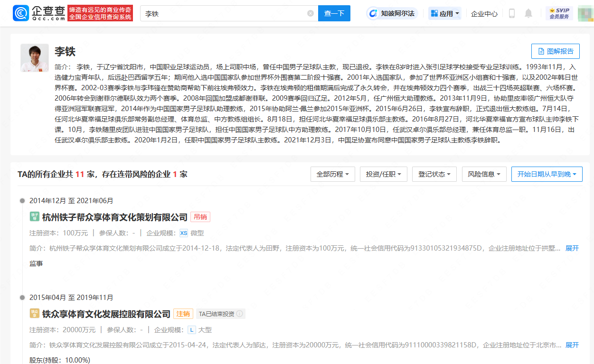The width and height of the screenshot is (594, 364).
Task: Open 杭州铁子帮众享体育文化策划有限公司 company page
Action: point(115,217)
